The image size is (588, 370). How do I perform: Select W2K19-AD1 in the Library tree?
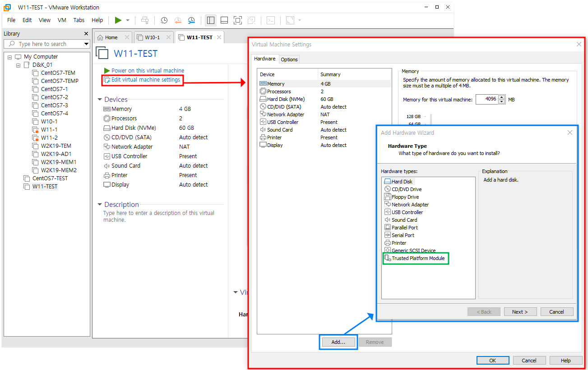click(56, 154)
